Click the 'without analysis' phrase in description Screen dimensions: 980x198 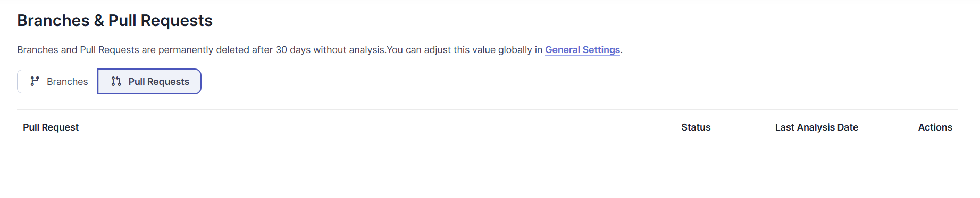coord(349,50)
